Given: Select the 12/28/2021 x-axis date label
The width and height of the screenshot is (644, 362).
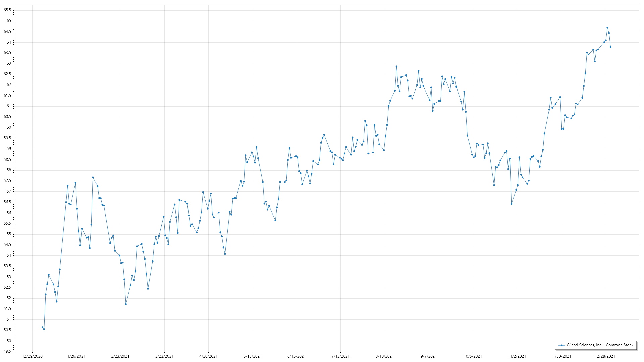Looking at the screenshot, I should point(605,356).
